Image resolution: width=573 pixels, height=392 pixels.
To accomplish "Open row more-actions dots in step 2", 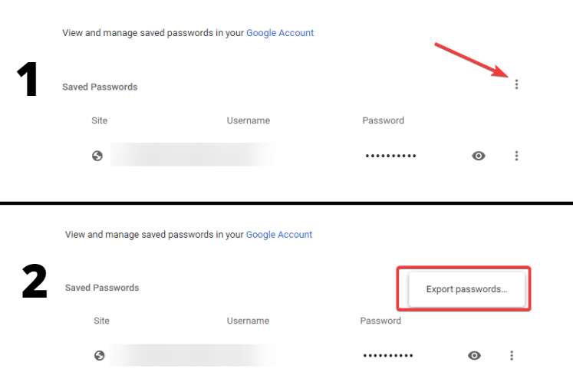I will coord(512,355).
